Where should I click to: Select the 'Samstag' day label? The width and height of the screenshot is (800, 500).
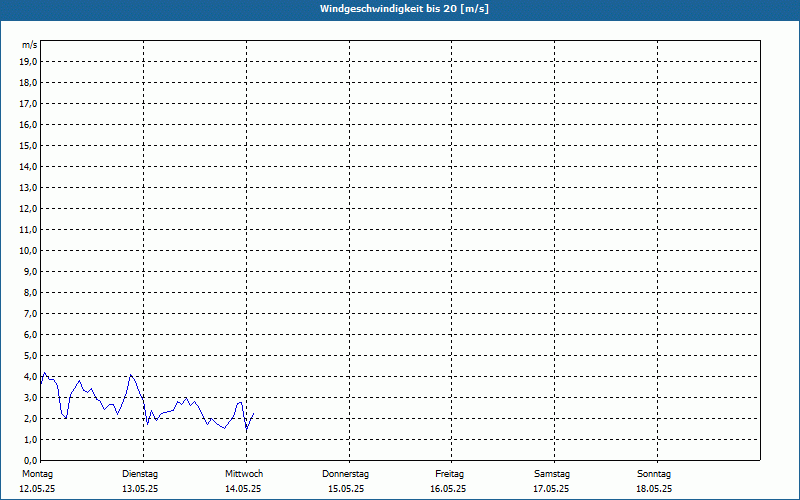[552, 474]
